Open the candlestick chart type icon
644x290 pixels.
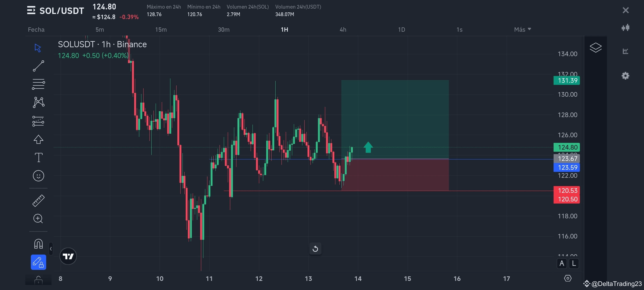coord(625,28)
